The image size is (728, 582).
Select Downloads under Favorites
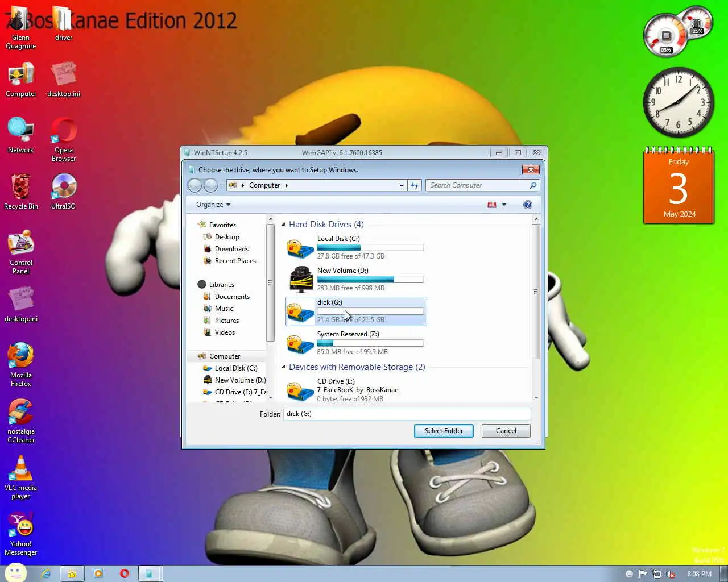click(x=231, y=249)
